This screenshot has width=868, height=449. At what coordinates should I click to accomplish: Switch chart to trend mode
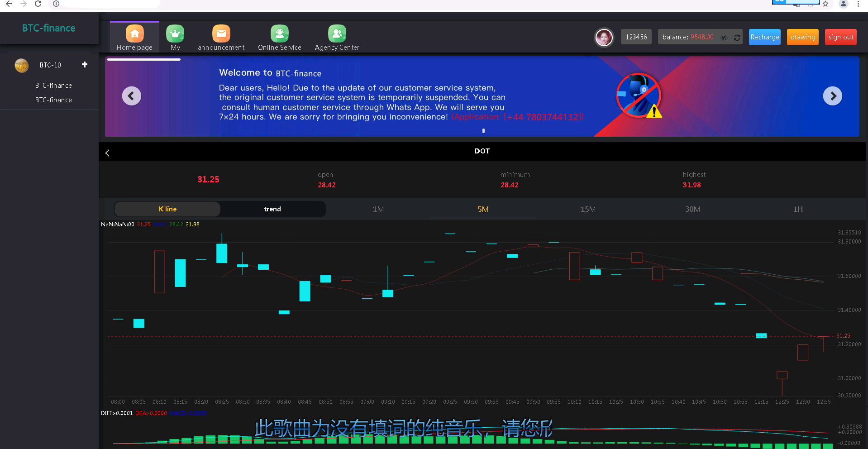pos(272,209)
